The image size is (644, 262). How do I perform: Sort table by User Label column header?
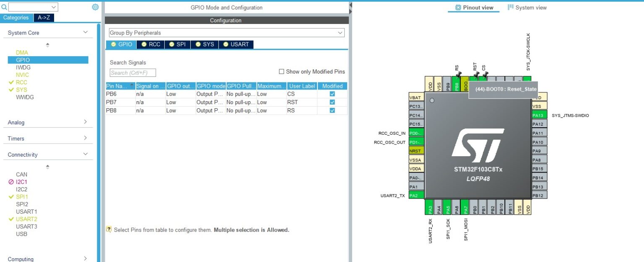click(x=302, y=86)
